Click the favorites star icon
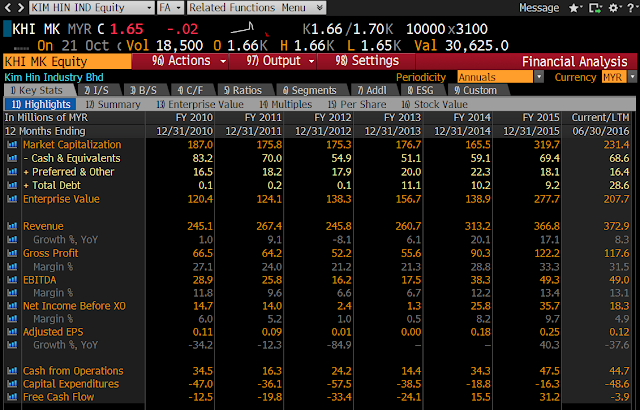 click(575, 8)
